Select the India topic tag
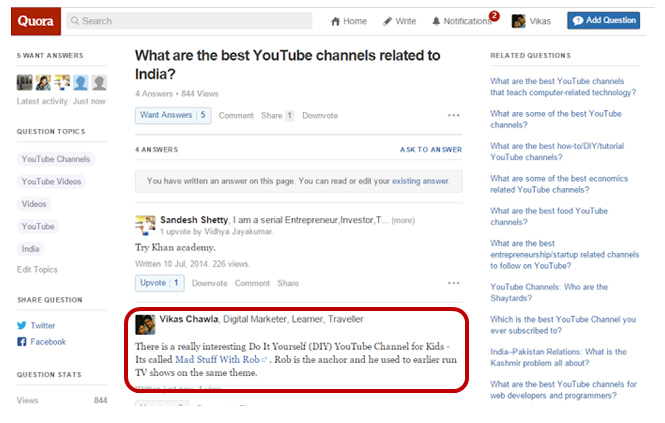The width and height of the screenshot is (665, 423). point(31,249)
